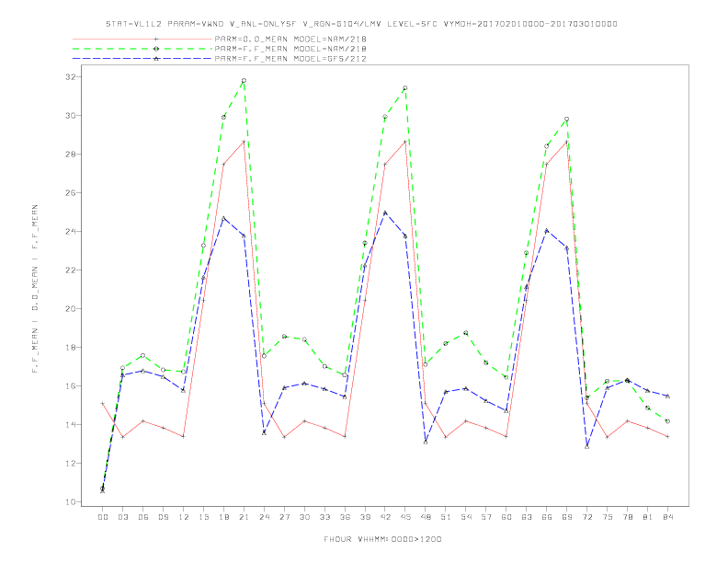Select the legend entry PARM=F.F_MEAN MODEL=GFS/212

[290, 59]
